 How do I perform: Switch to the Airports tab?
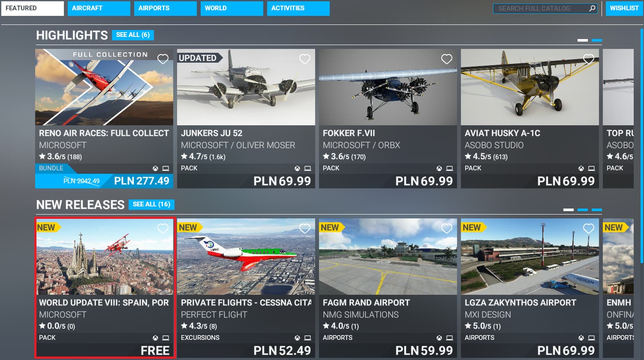[165, 8]
